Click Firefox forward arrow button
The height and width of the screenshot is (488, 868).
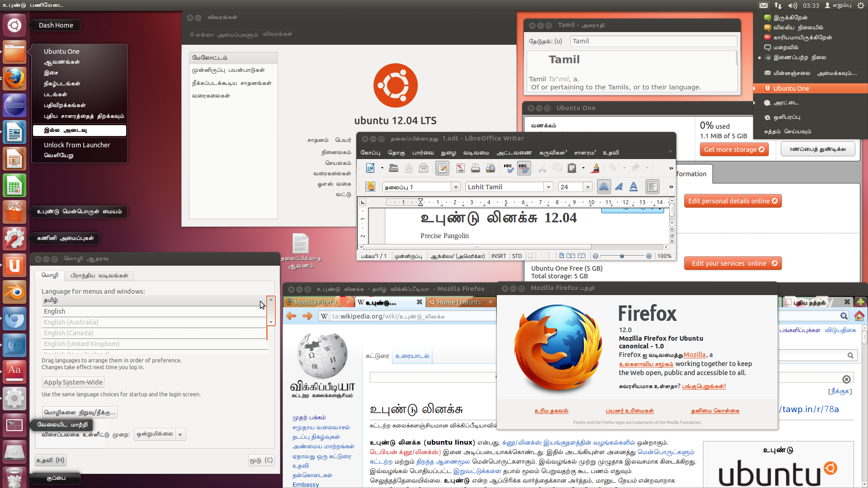click(x=307, y=316)
